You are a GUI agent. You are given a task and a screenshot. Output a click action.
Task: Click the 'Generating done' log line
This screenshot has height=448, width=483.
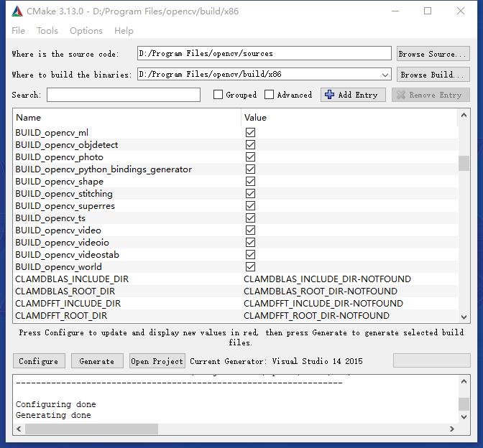53,415
